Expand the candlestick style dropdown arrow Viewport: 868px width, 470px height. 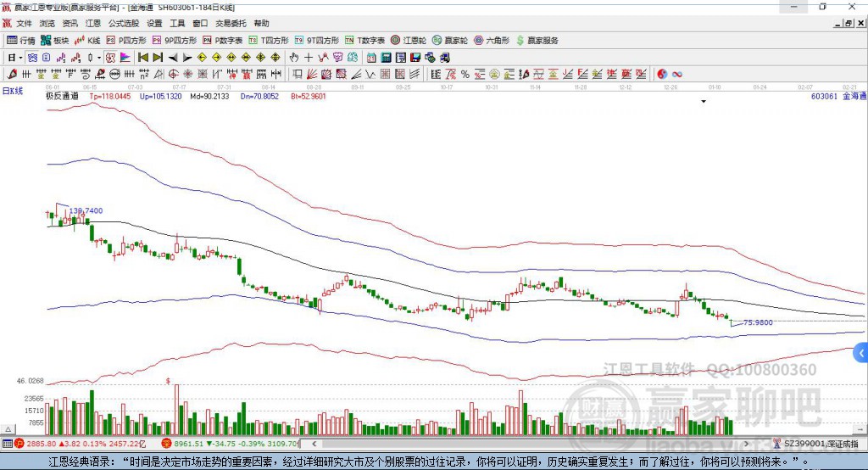[x=99, y=58]
